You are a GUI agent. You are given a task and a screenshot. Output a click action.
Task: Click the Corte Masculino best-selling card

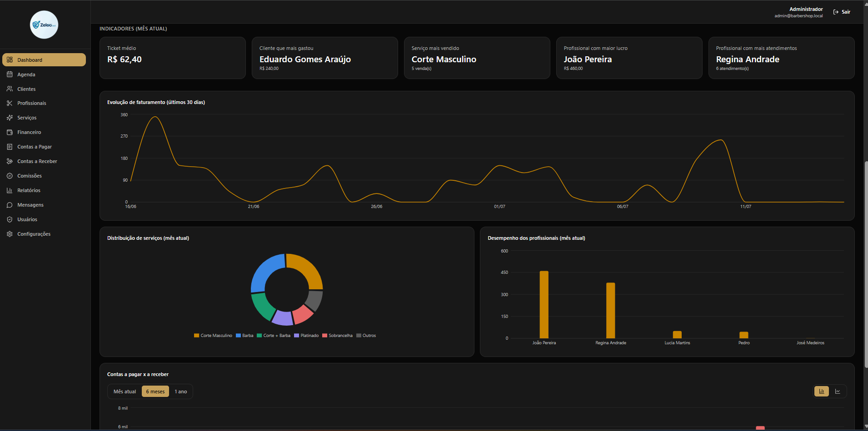pyautogui.click(x=477, y=58)
